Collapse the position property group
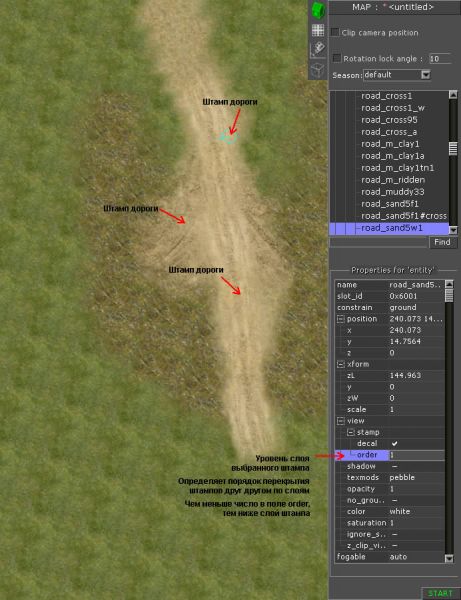Viewport: 461px width, 600px height. [340, 319]
